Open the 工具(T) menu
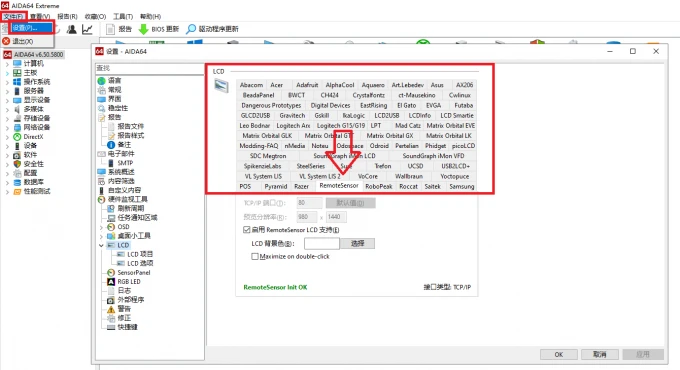680x370 pixels. 123,16
